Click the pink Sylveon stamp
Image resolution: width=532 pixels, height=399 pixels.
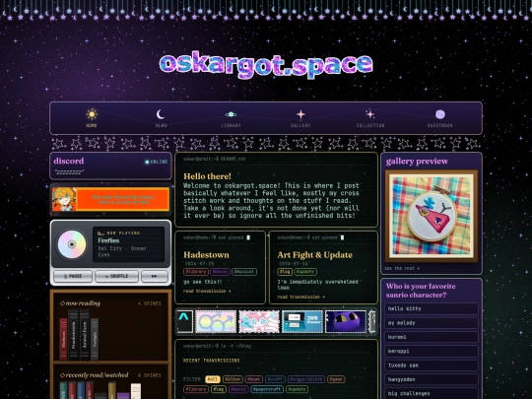point(259,321)
